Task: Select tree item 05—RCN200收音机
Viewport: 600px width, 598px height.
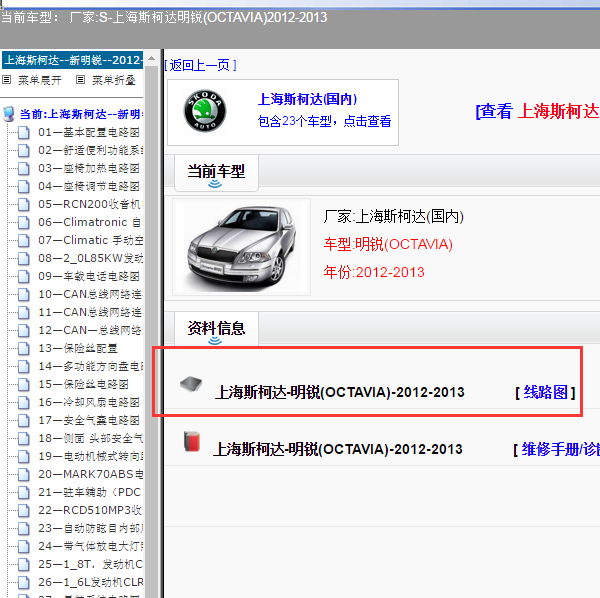Action: click(x=90, y=204)
